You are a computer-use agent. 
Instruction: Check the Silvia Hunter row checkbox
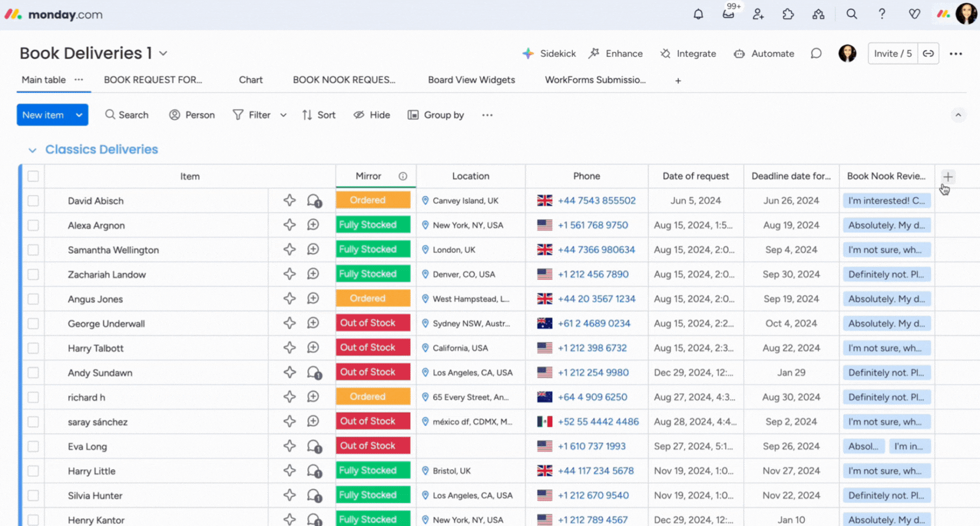click(33, 495)
